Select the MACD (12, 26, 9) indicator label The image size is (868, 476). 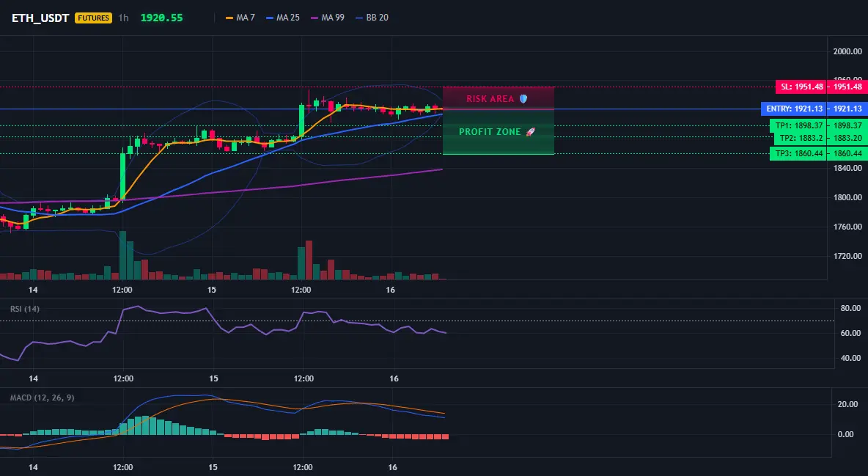(42, 398)
